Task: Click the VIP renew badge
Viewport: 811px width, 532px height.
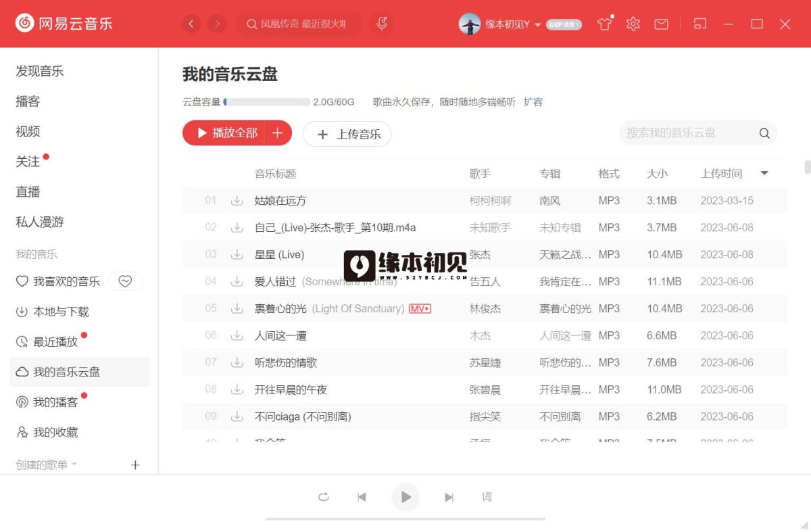Action: point(564,24)
